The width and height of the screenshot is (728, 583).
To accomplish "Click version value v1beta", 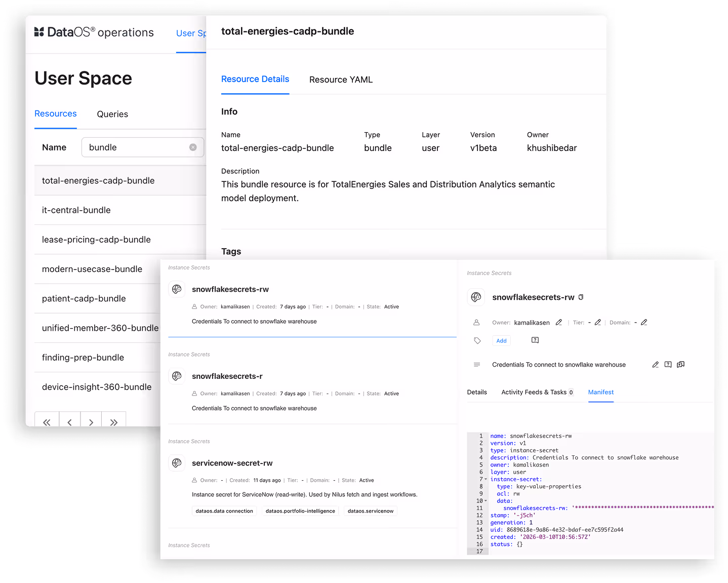I will tap(483, 148).
